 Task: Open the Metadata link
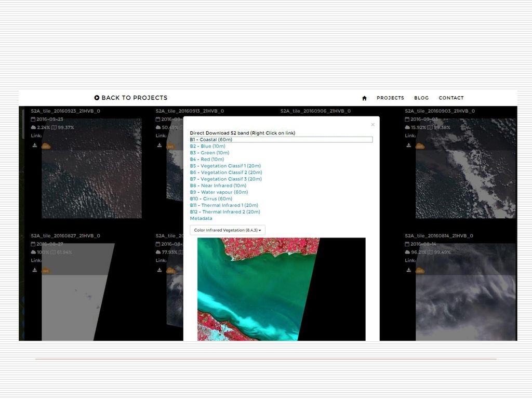pyautogui.click(x=201, y=218)
